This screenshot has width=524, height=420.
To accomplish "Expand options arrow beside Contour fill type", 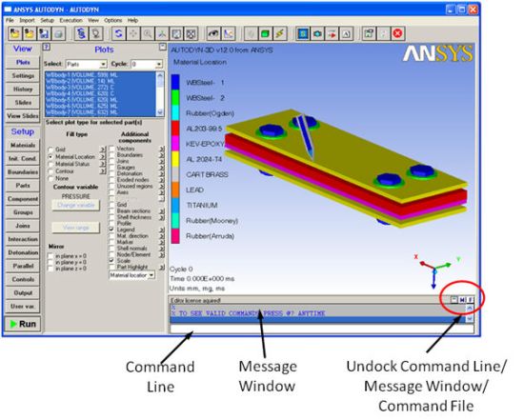I will tap(103, 171).
